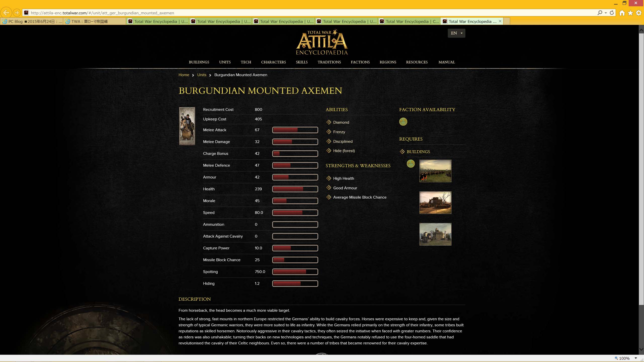Click the Frenzy ability link
Image resolution: width=644 pixels, height=362 pixels.
coord(339,132)
